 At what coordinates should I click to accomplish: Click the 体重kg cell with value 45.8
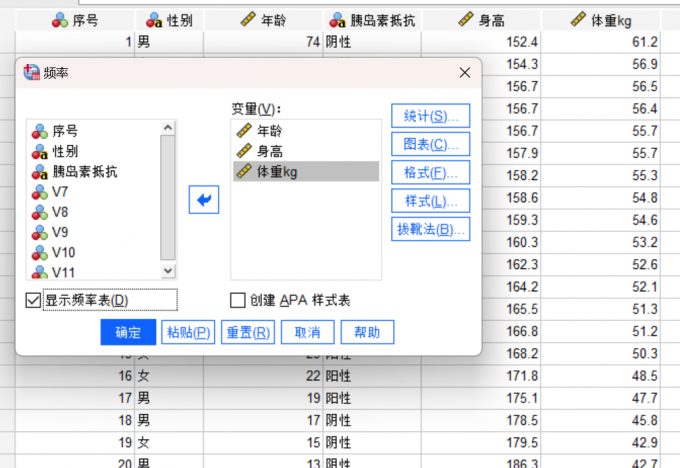pyautogui.click(x=601, y=420)
